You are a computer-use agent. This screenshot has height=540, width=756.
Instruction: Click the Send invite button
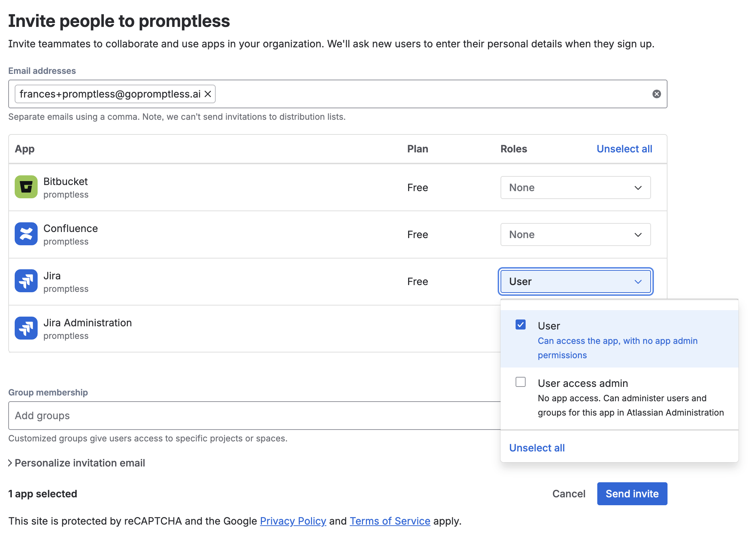[x=632, y=493]
